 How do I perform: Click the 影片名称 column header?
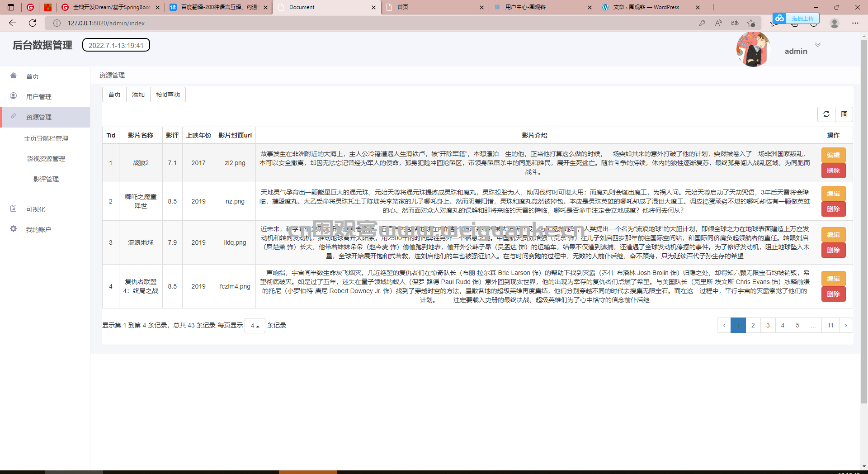tap(141, 135)
